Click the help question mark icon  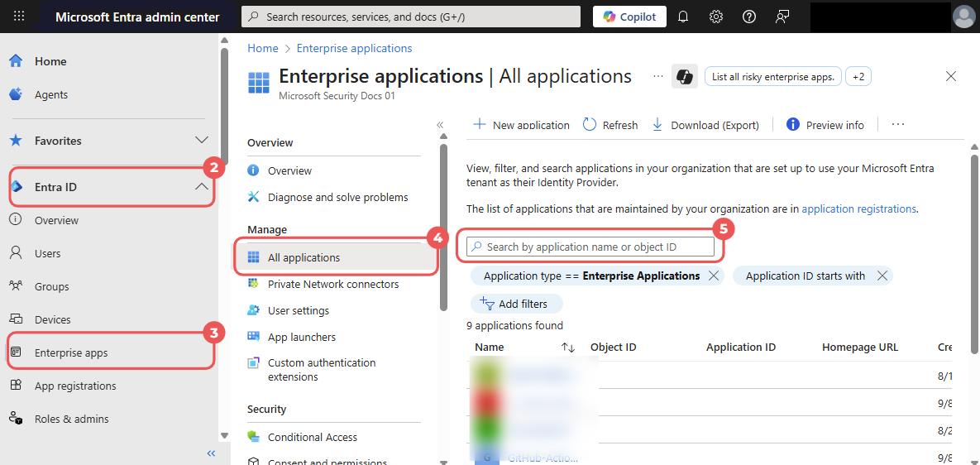pyautogui.click(x=748, y=17)
